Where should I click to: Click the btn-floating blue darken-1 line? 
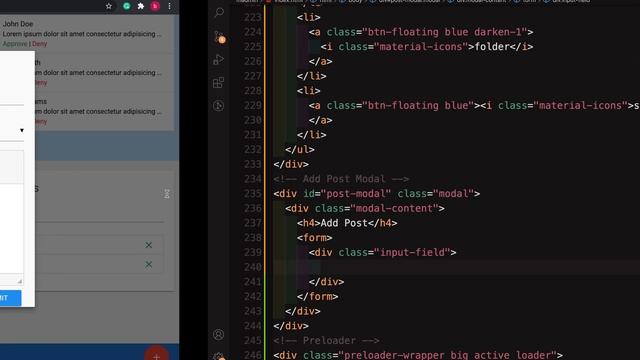(421, 32)
